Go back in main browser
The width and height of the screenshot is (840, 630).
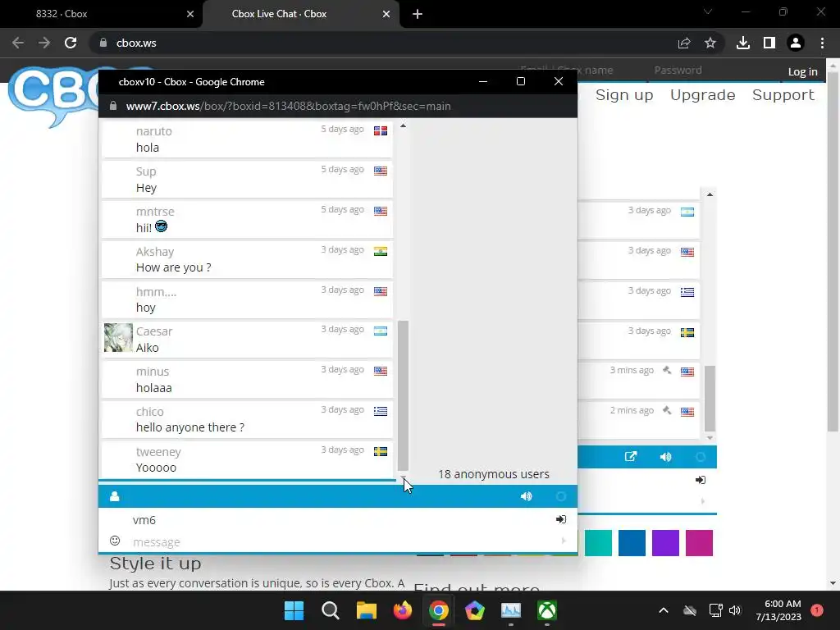tap(18, 43)
